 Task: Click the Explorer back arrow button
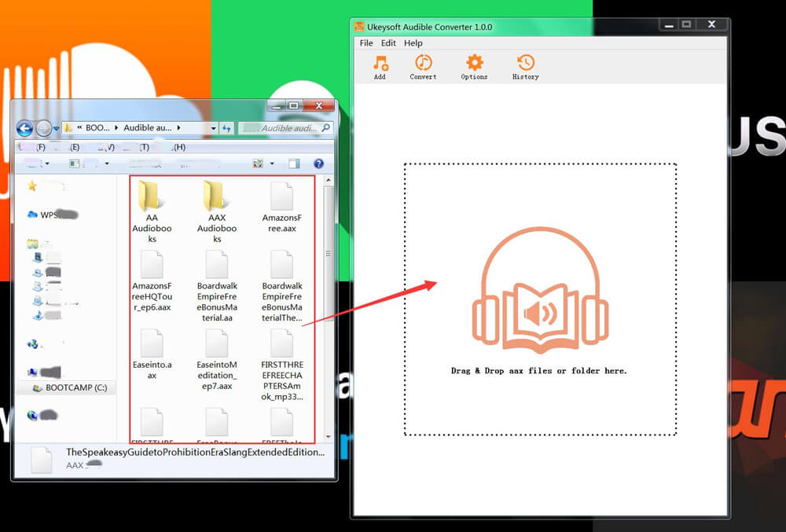click(24, 128)
